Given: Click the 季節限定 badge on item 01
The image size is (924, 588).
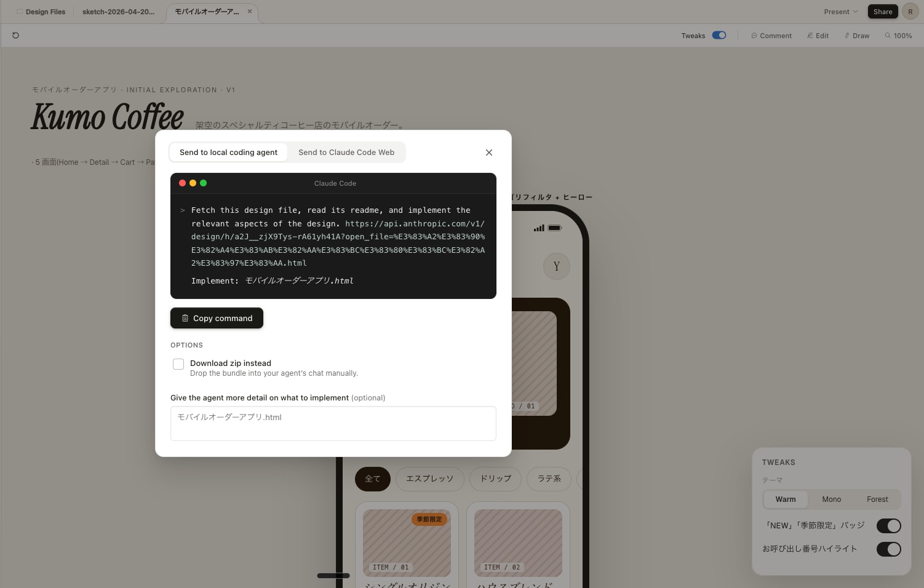Looking at the screenshot, I should 429,520.
